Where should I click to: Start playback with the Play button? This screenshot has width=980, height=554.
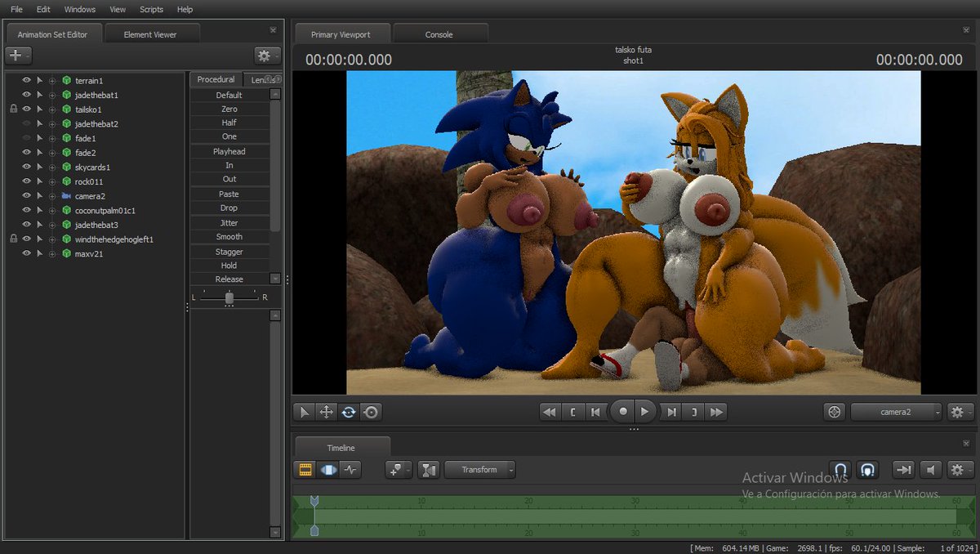(646, 412)
